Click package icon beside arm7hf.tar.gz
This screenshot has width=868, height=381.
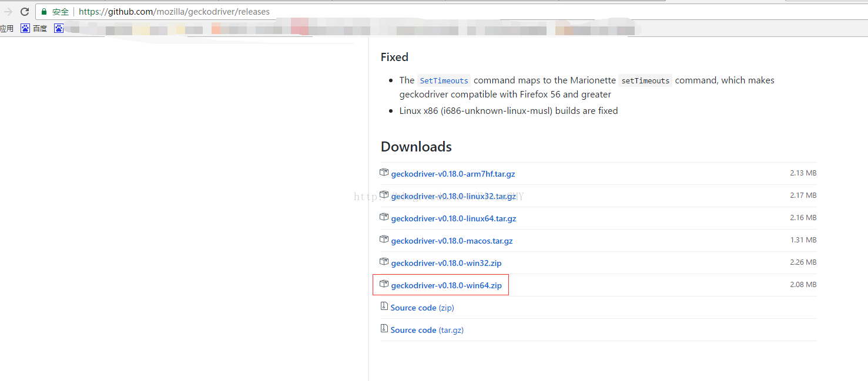[x=384, y=173]
